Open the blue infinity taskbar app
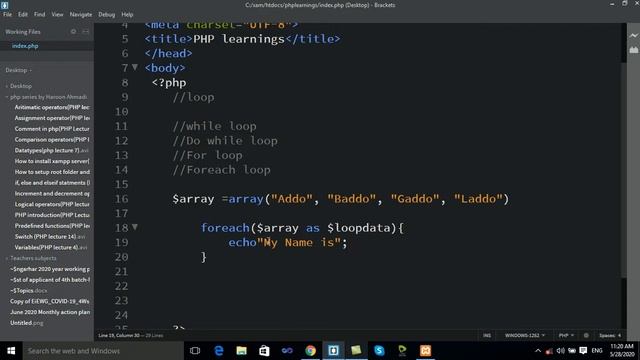640x360 pixels. click(287, 351)
